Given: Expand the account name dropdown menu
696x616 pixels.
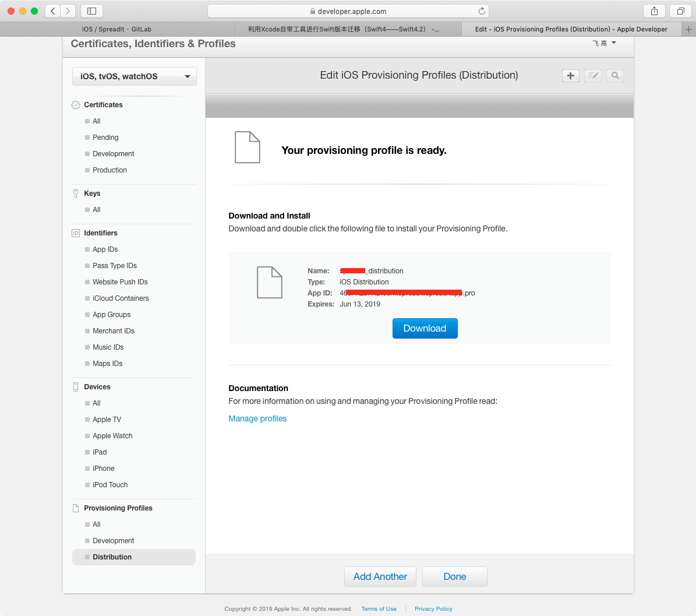Looking at the screenshot, I should pyautogui.click(x=604, y=43).
